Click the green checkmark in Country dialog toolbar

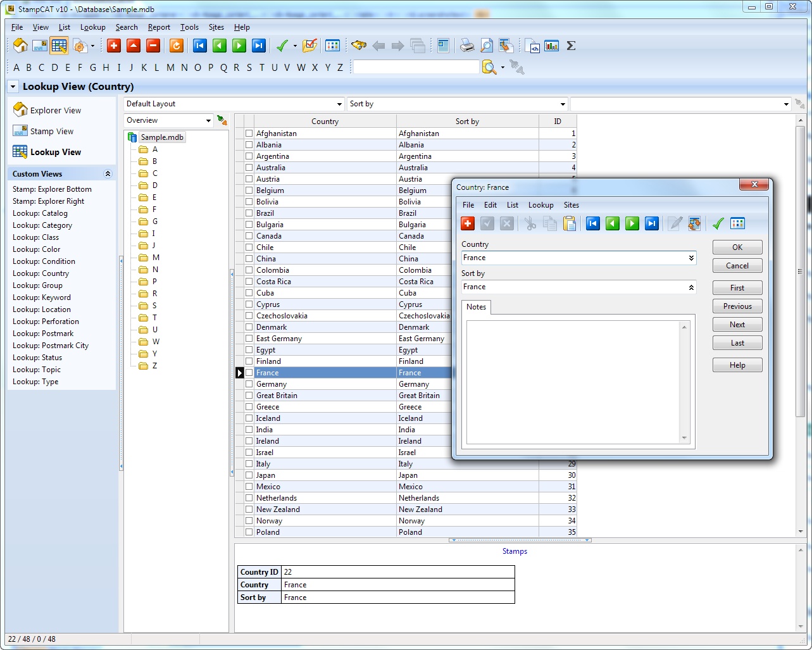[x=718, y=223]
